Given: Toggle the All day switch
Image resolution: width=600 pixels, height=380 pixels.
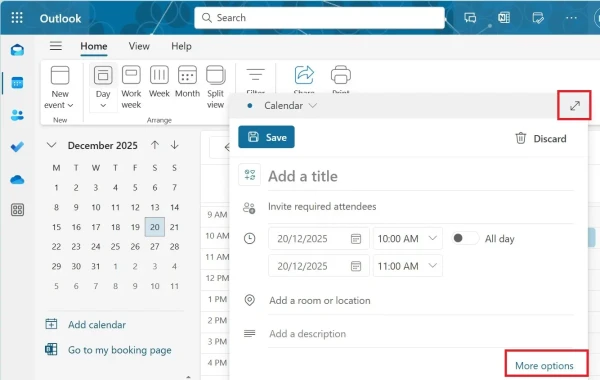Looking at the screenshot, I should point(465,238).
